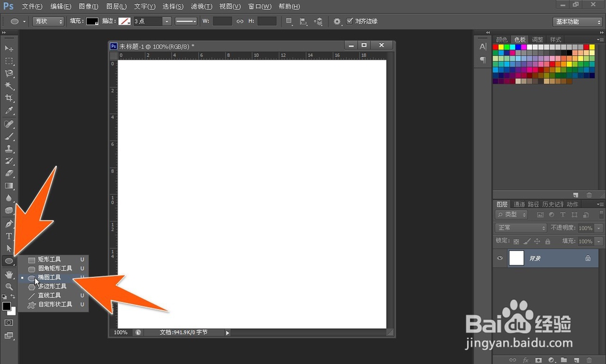The height and width of the screenshot is (364, 606).
Task: Switch to the 颜色 panel tab
Action: (502, 39)
